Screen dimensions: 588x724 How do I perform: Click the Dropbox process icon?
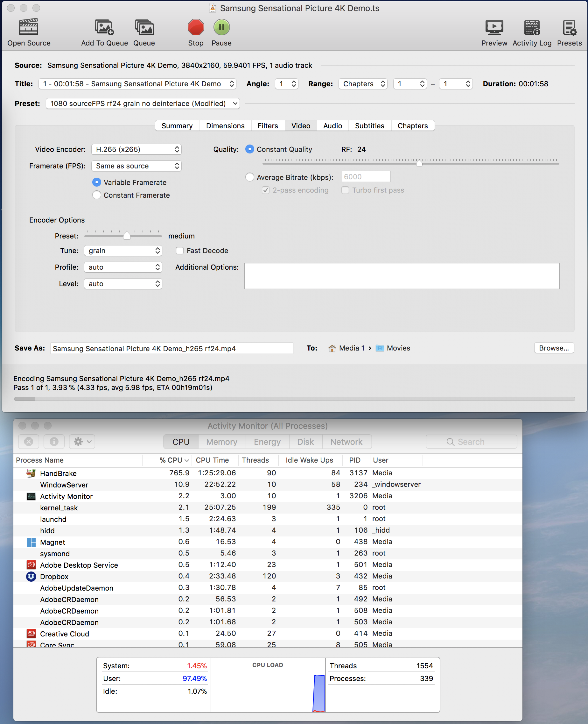(31, 576)
